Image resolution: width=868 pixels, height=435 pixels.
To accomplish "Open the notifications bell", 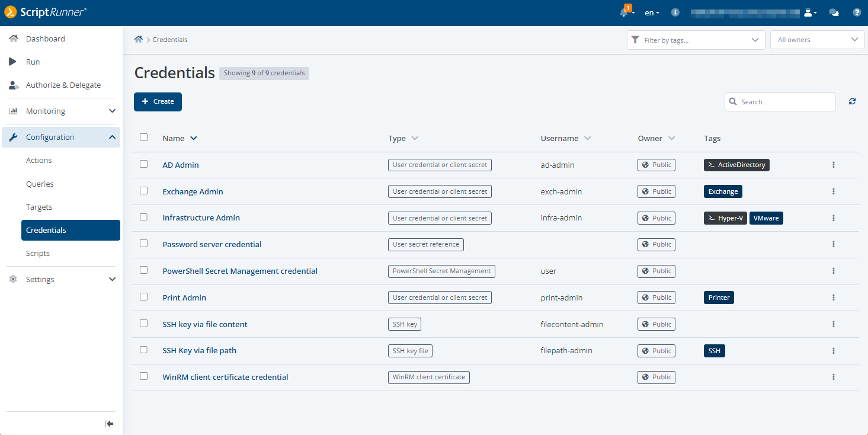I will (624, 12).
